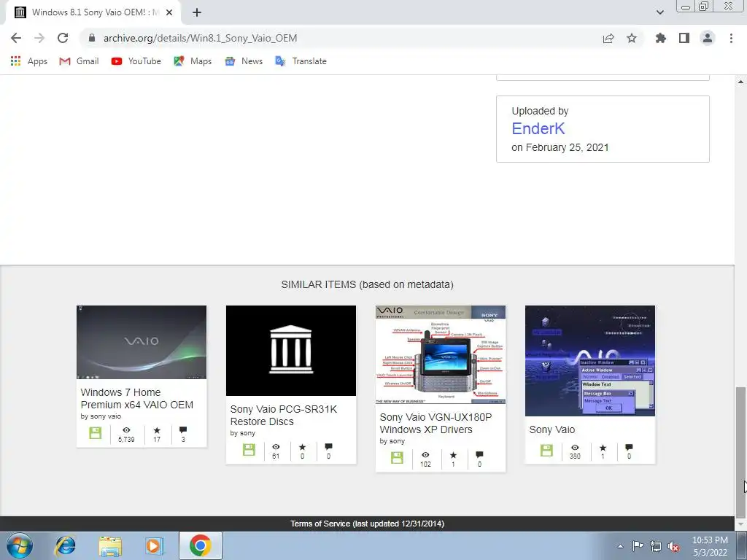Click software icon on VGN-UX180P Drivers card
The height and width of the screenshot is (560, 747).
(397, 458)
